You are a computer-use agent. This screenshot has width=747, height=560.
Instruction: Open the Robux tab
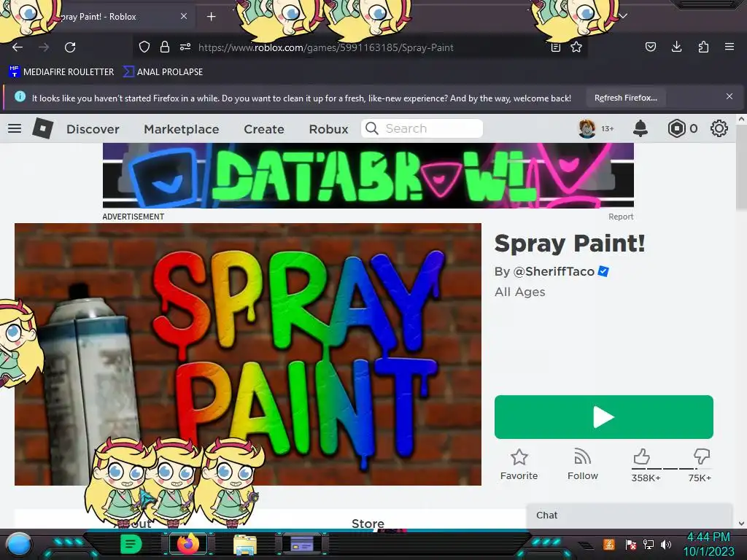328,129
